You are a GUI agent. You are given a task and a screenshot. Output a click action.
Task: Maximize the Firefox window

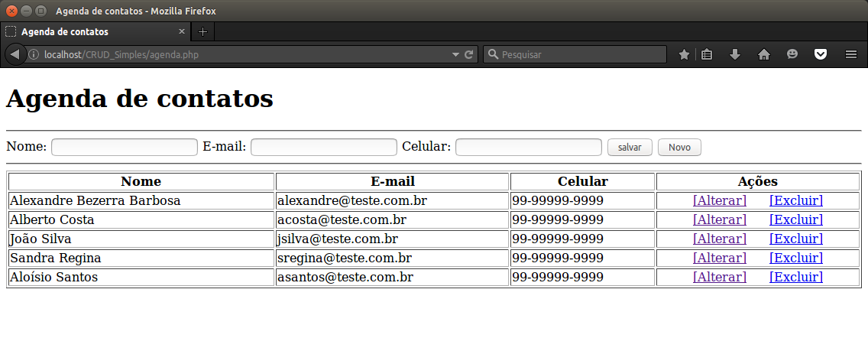(40, 11)
